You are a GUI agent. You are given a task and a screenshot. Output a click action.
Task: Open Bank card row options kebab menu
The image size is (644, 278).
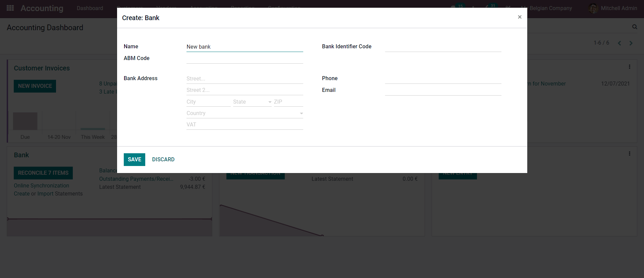629,154
